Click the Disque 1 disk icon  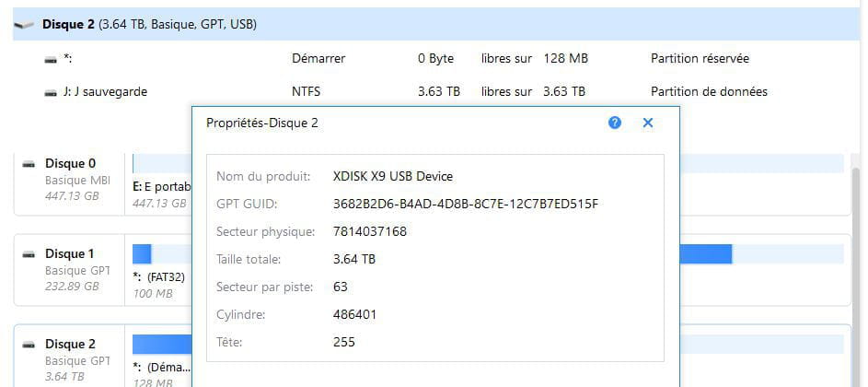(29, 254)
